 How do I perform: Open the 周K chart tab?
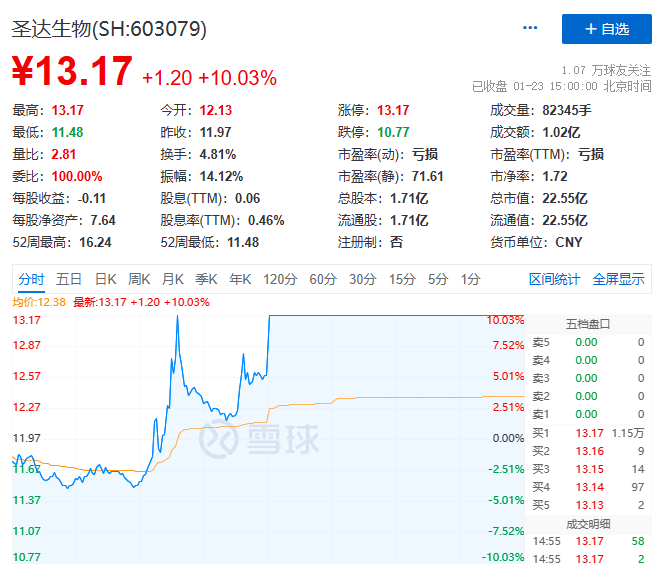[x=139, y=279]
